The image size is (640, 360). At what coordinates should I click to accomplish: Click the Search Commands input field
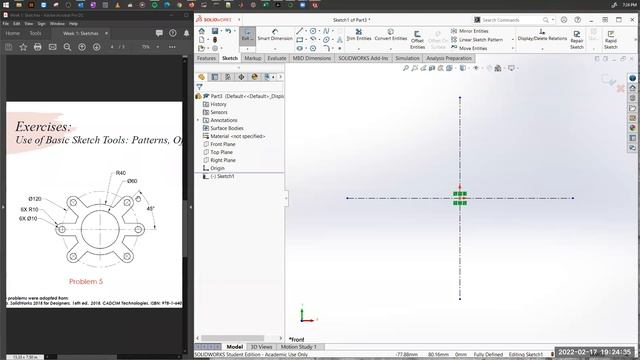[x=512, y=20]
